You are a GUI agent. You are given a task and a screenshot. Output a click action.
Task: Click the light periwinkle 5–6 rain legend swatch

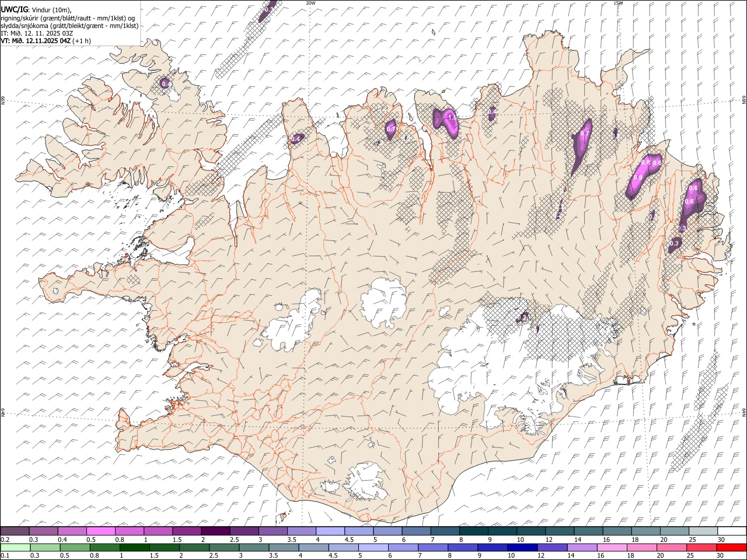pyautogui.click(x=372, y=547)
